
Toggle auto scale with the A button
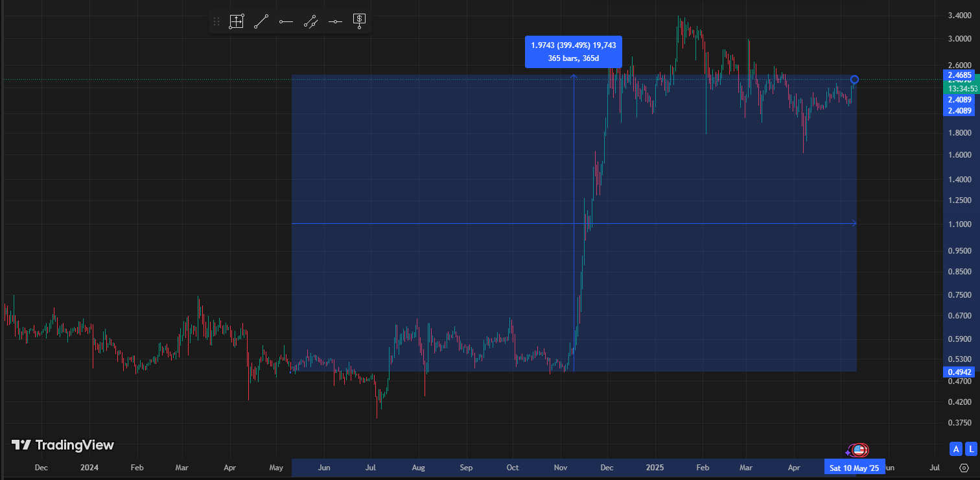[955, 448]
